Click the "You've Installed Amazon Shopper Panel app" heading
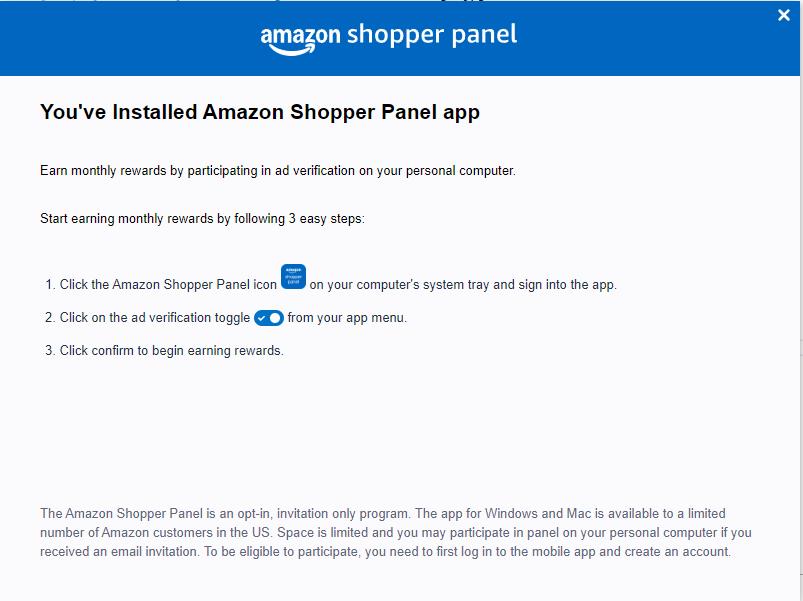The width and height of the screenshot is (803, 601). click(260, 112)
